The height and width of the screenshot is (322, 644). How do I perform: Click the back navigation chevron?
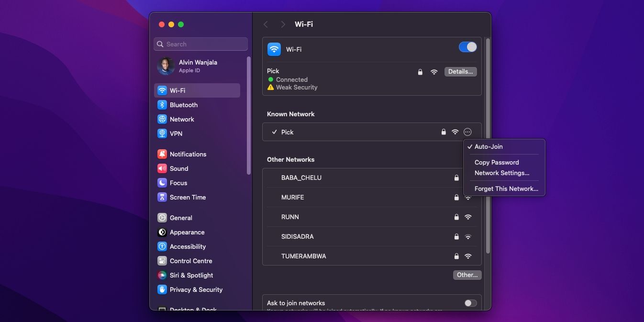266,24
